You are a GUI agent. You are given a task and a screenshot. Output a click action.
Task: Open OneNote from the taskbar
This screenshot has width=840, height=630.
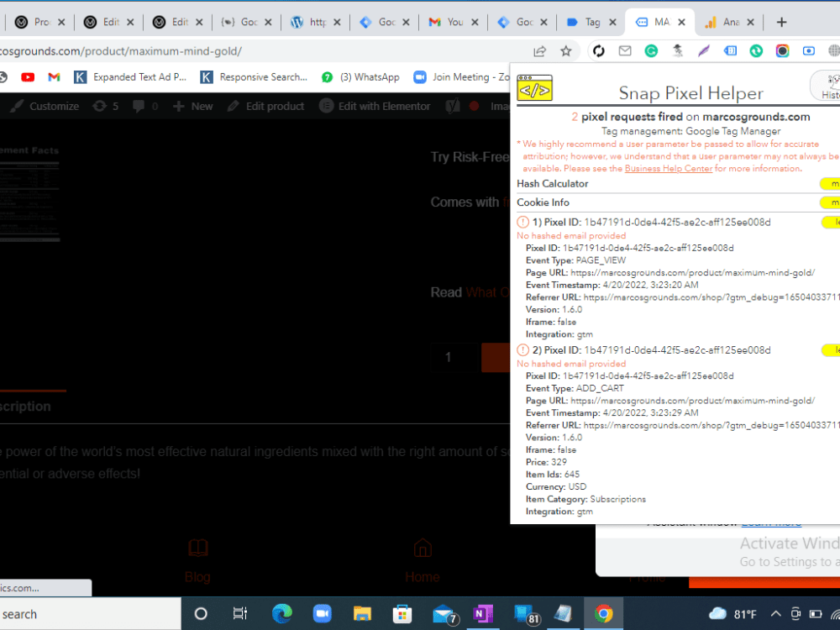(483, 614)
